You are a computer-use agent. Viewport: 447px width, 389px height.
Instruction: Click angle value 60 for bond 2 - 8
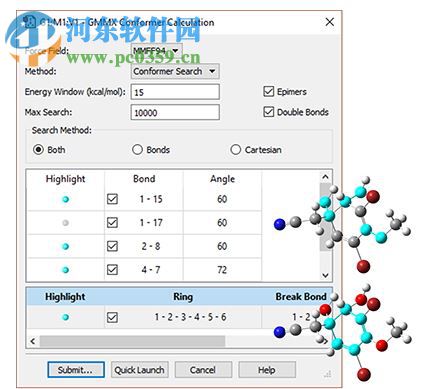[222, 246]
